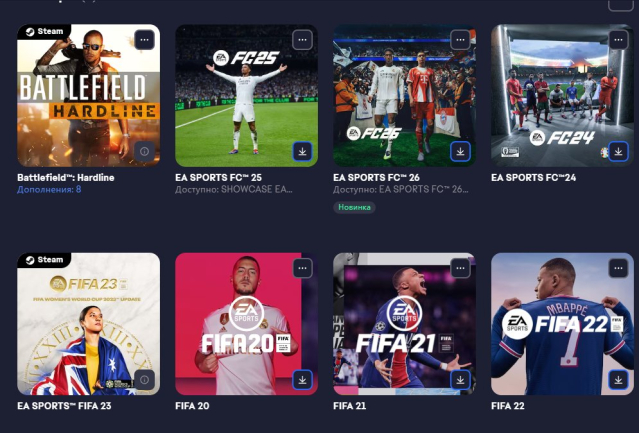Download EA SPORTS FC 25 via download icon
The height and width of the screenshot is (433, 639).
click(x=302, y=151)
